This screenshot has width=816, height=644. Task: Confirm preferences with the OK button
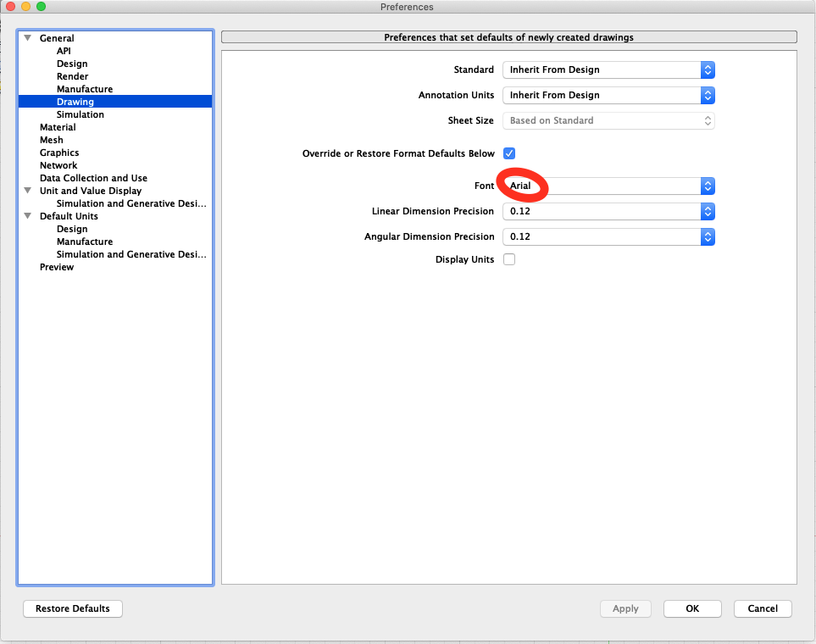691,608
